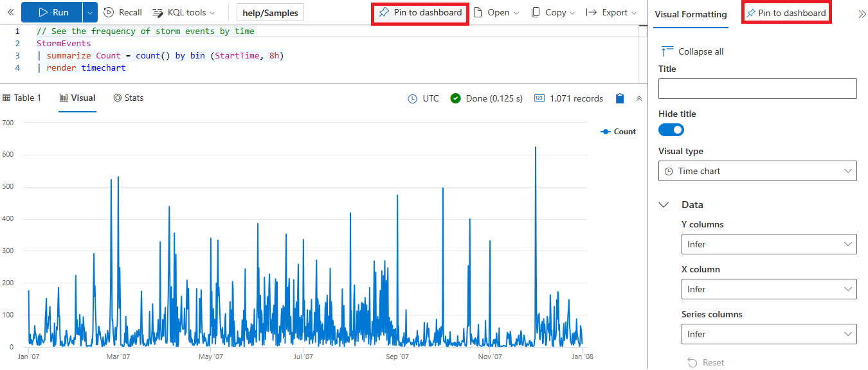This screenshot has height=370, width=868.
Task: Click the Title input field
Action: pos(757,89)
